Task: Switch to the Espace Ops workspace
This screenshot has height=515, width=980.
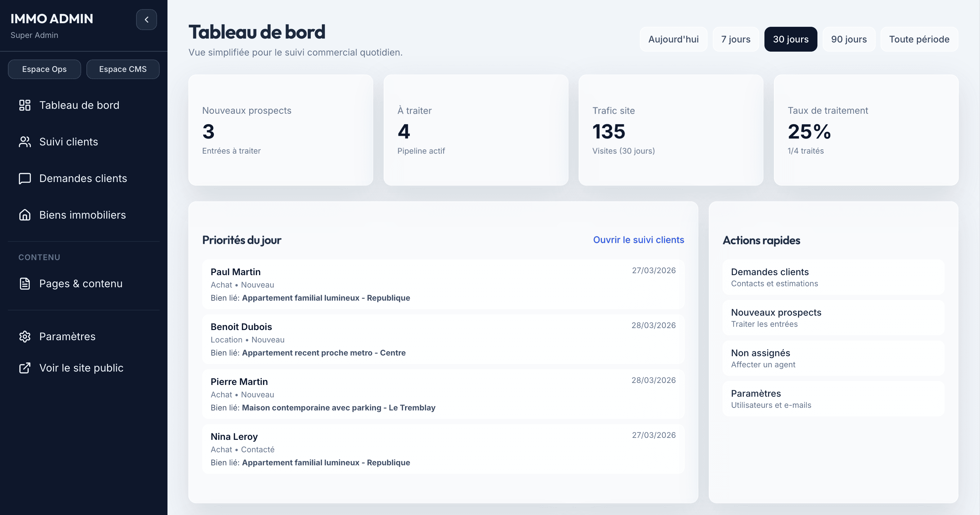Action: 44,69
